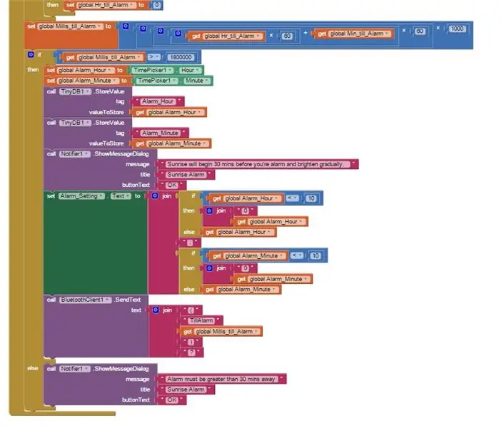Click mutator gear on Alarm_Setting join block
The height and width of the screenshot is (428, 504).
155,196
